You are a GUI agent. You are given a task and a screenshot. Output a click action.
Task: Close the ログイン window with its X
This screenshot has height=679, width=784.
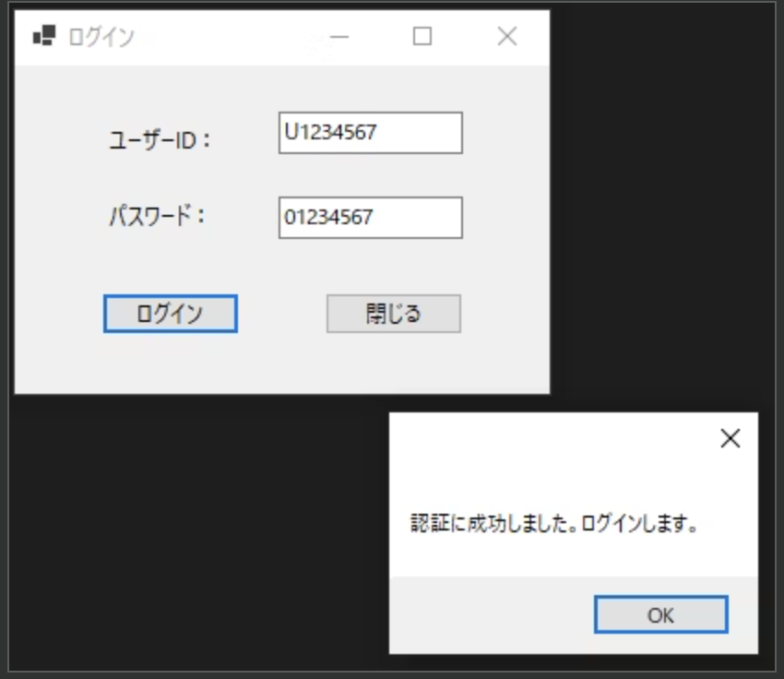(506, 38)
